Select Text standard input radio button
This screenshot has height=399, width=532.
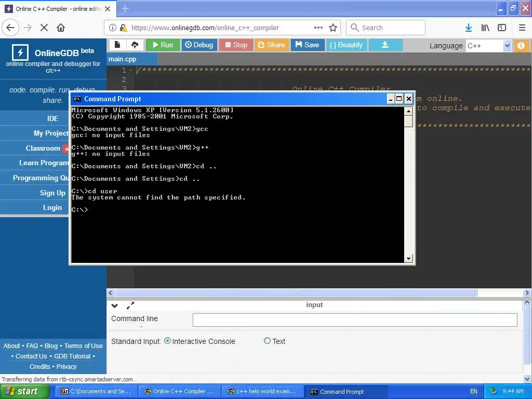pos(268,341)
